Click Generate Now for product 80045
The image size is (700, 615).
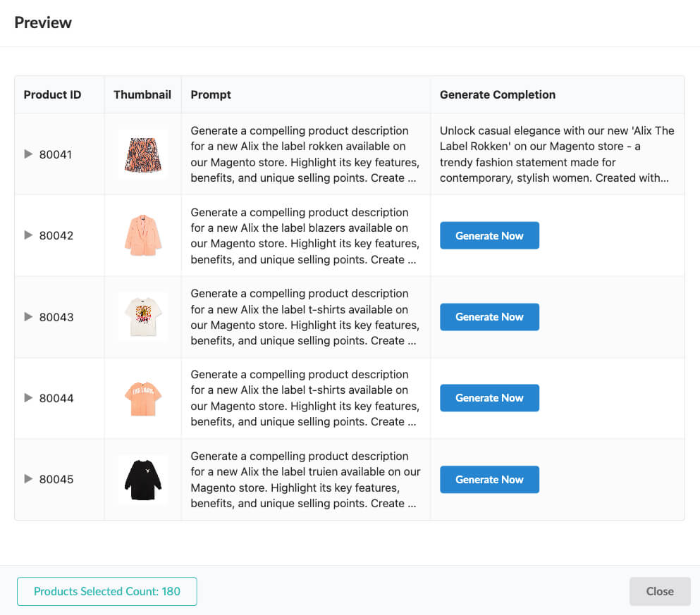[489, 479]
